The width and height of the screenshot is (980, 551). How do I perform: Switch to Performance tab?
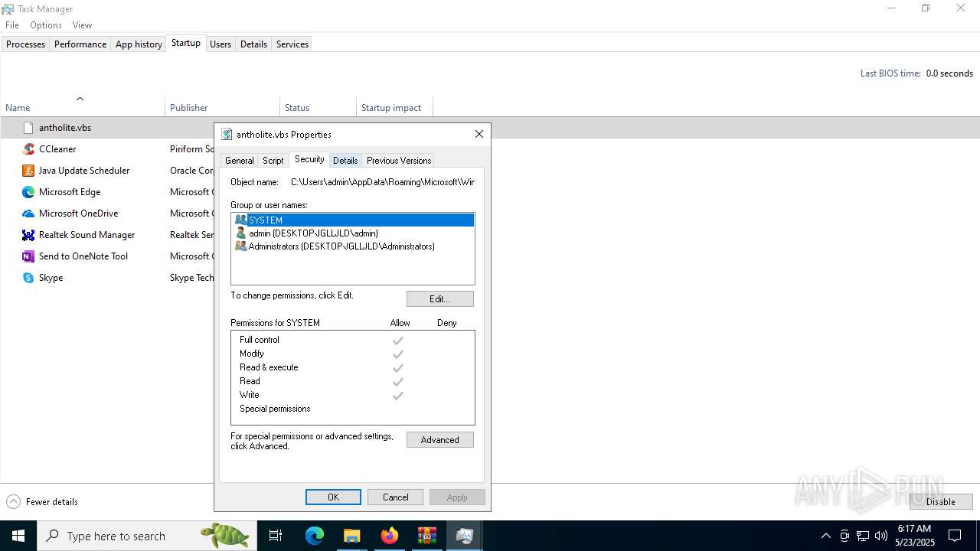(x=80, y=44)
